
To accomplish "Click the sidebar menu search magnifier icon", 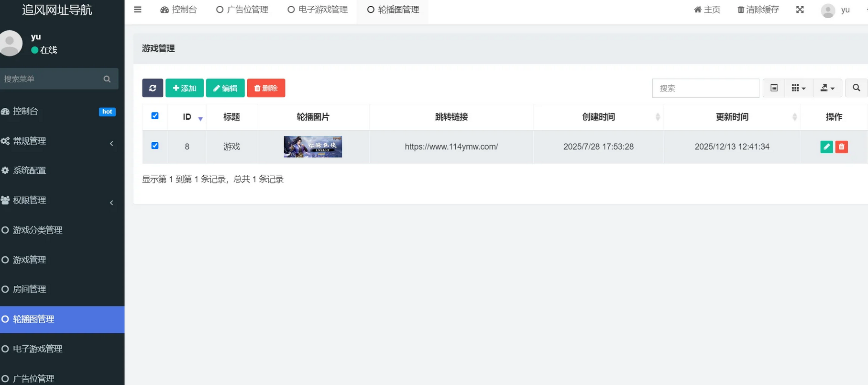I will click(x=107, y=79).
